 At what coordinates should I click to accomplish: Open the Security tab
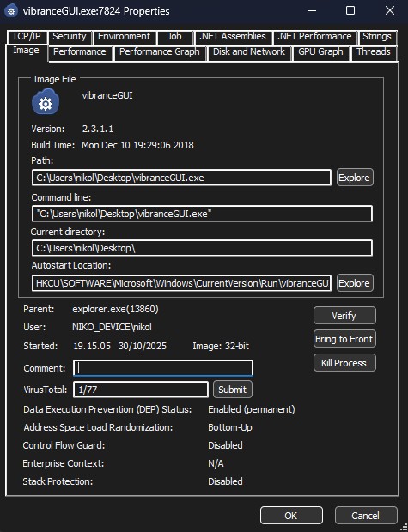click(70, 36)
